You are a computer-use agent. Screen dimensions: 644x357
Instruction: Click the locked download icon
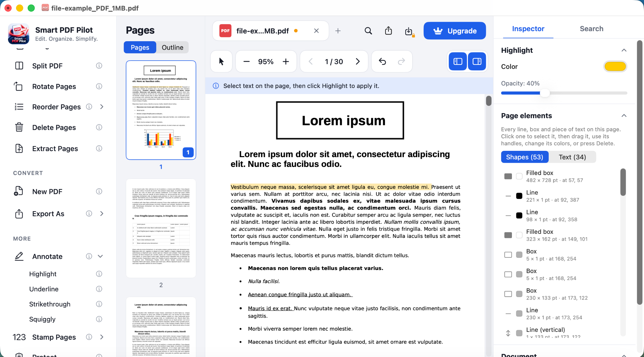(x=409, y=31)
